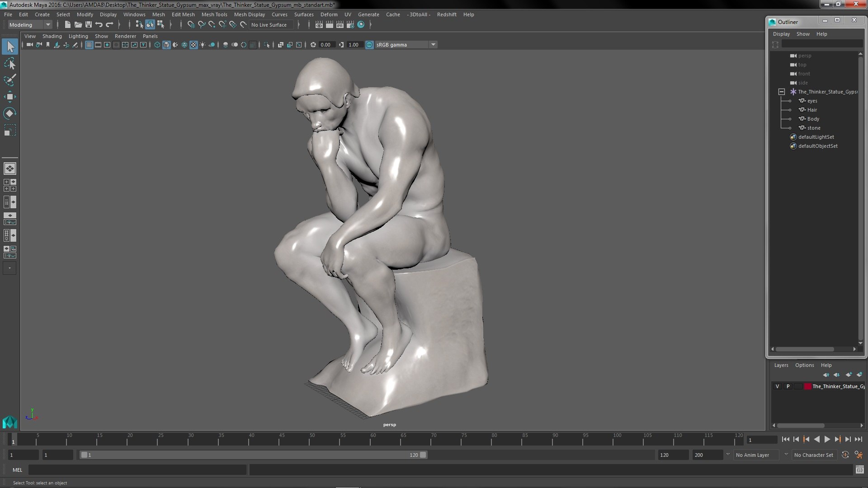Open animation preferences running-man icon
868x488 pixels.
(x=859, y=455)
